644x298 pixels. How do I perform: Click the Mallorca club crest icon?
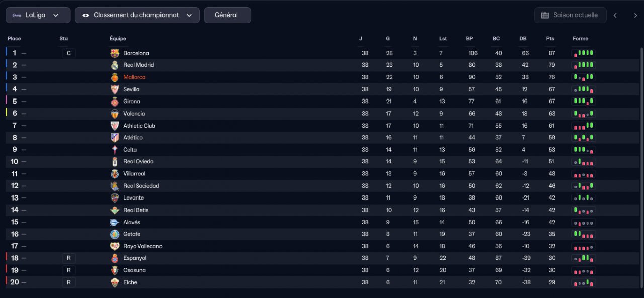pyautogui.click(x=115, y=77)
